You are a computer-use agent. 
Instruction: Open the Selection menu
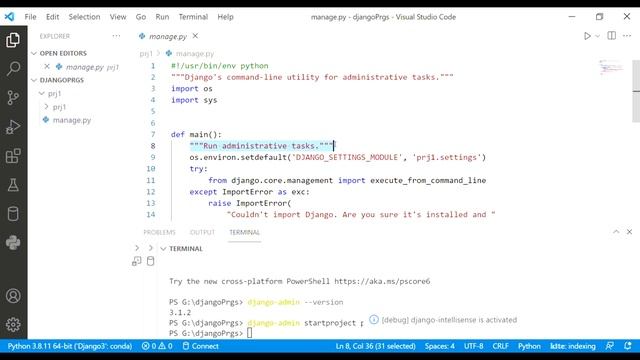84,17
